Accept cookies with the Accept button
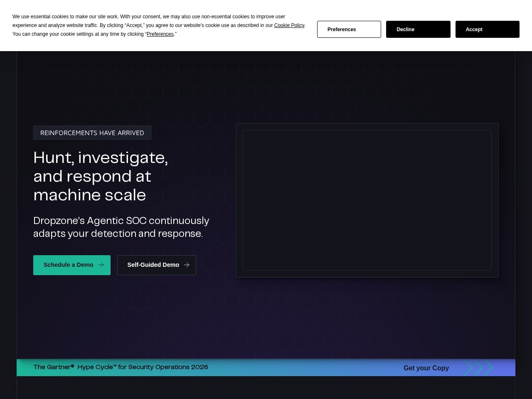The width and height of the screenshot is (532, 399). (487, 30)
